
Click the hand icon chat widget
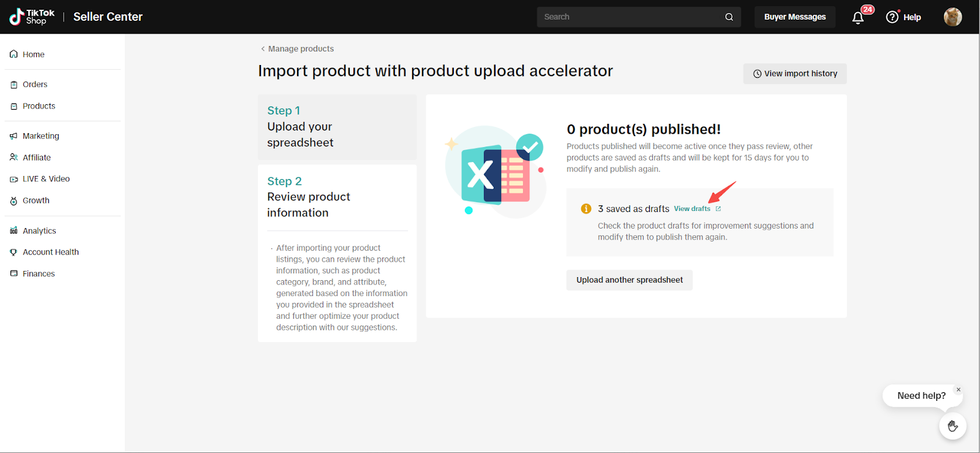coord(952,426)
